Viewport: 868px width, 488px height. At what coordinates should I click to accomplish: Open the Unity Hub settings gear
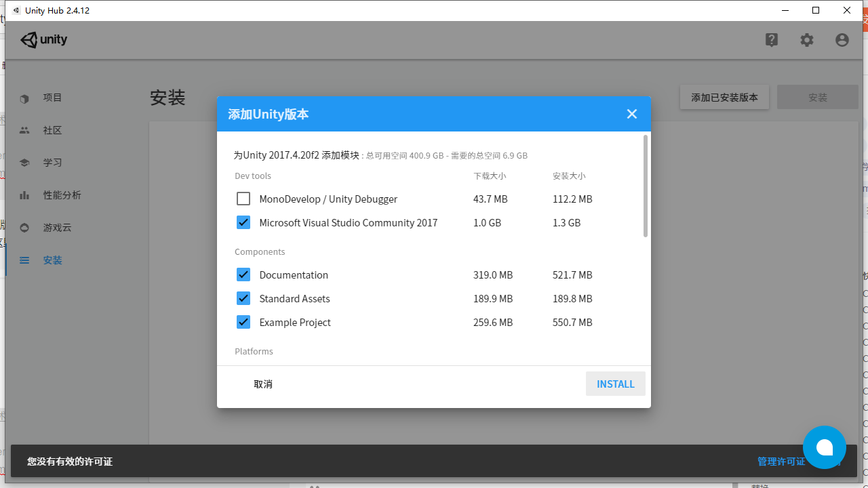806,40
